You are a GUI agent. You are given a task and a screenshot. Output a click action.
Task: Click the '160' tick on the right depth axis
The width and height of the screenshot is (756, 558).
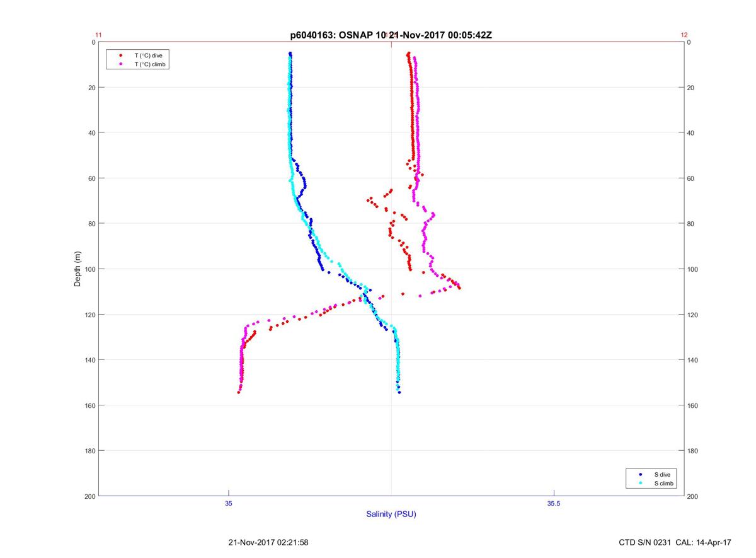pos(693,405)
